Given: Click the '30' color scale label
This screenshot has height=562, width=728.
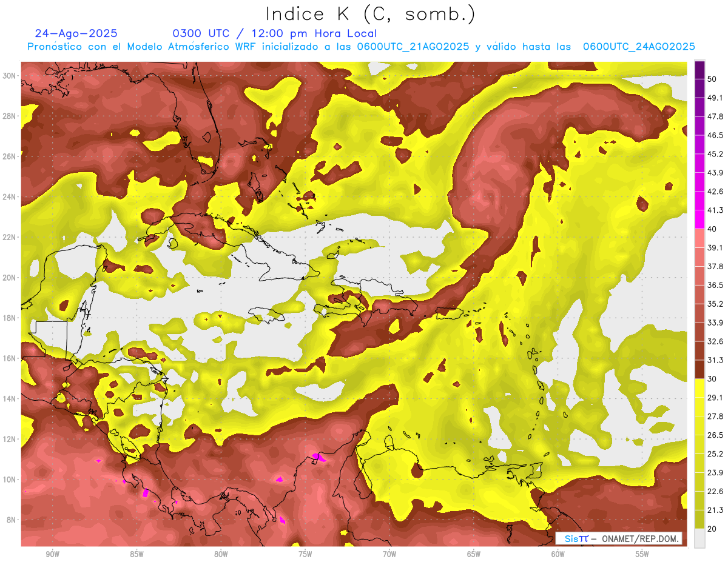Looking at the screenshot, I should click(712, 379).
